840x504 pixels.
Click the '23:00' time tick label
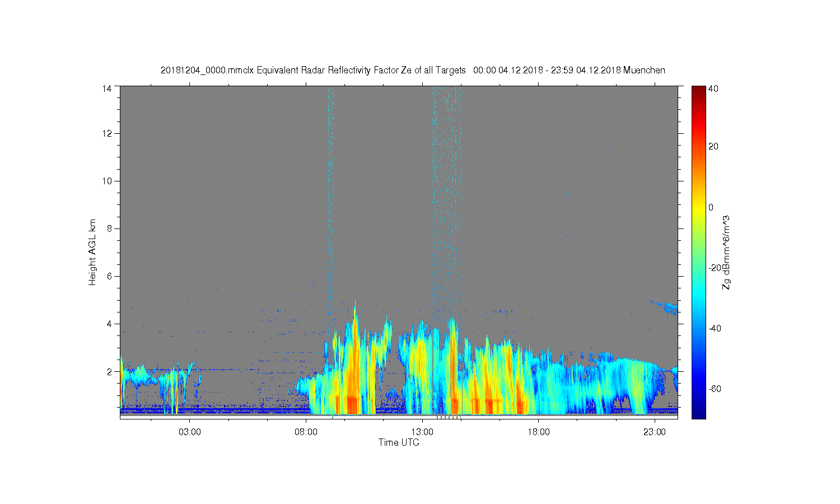(655, 432)
